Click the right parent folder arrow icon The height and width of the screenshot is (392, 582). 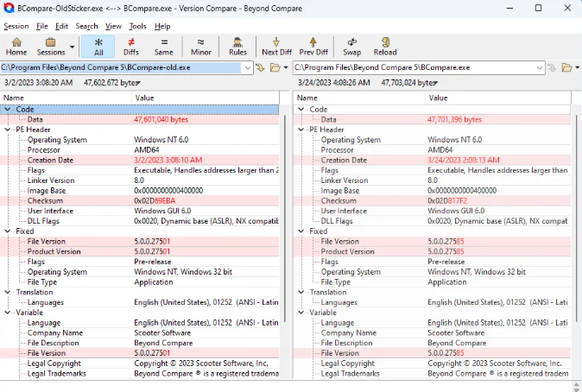(x=553, y=67)
